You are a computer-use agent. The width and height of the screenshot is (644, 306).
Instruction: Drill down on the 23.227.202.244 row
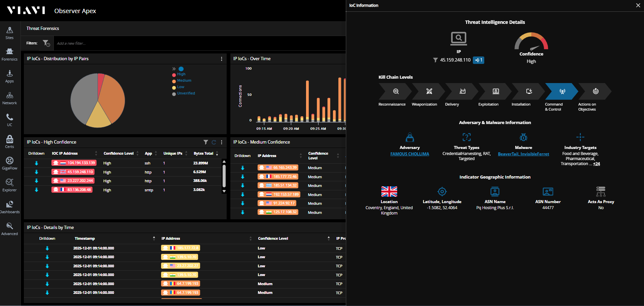coord(37,181)
